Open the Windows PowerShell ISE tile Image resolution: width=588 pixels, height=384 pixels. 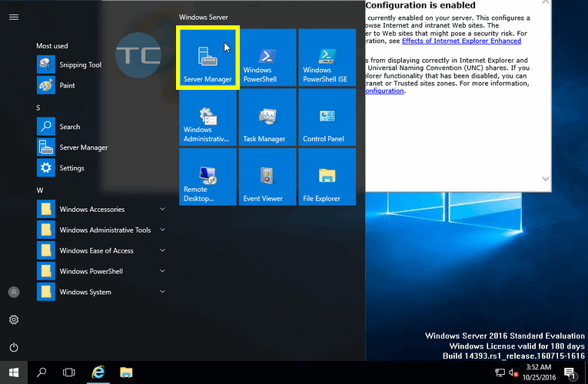click(327, 58)
